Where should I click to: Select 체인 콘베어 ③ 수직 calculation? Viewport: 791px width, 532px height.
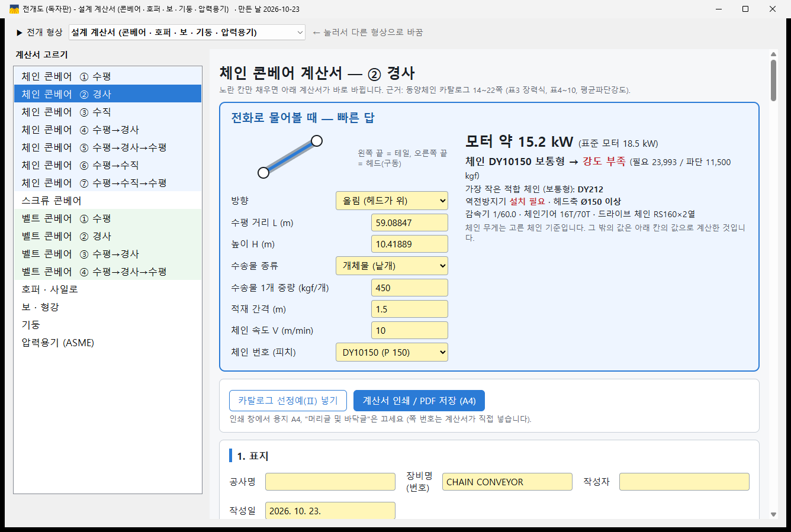(108, 112)
